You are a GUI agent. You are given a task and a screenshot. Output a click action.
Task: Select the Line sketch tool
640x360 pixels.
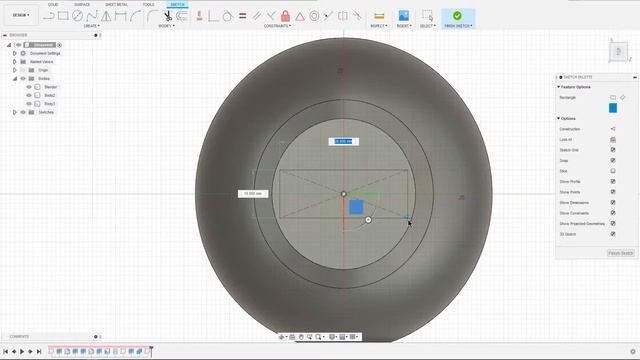click(x=49, y=16)
